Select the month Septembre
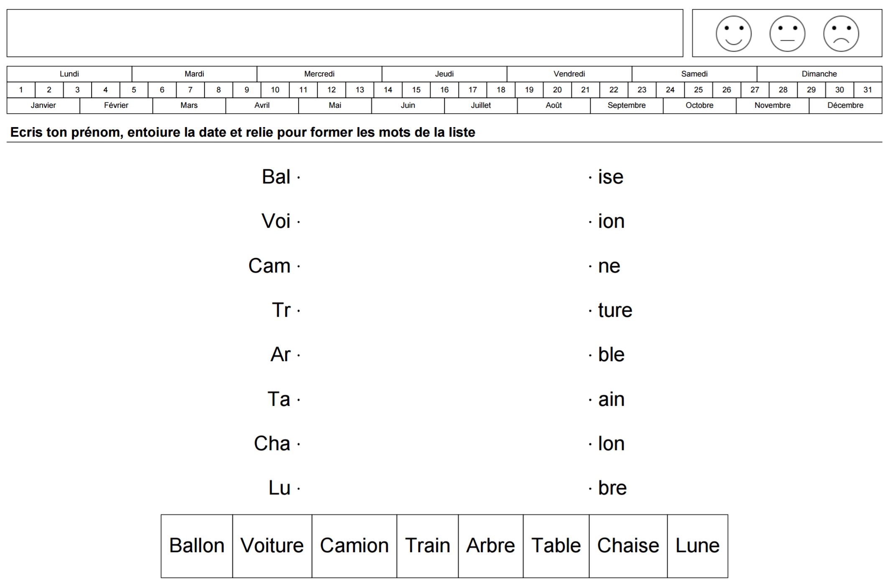This screenshot has height=588, width=888. (626, 105)
